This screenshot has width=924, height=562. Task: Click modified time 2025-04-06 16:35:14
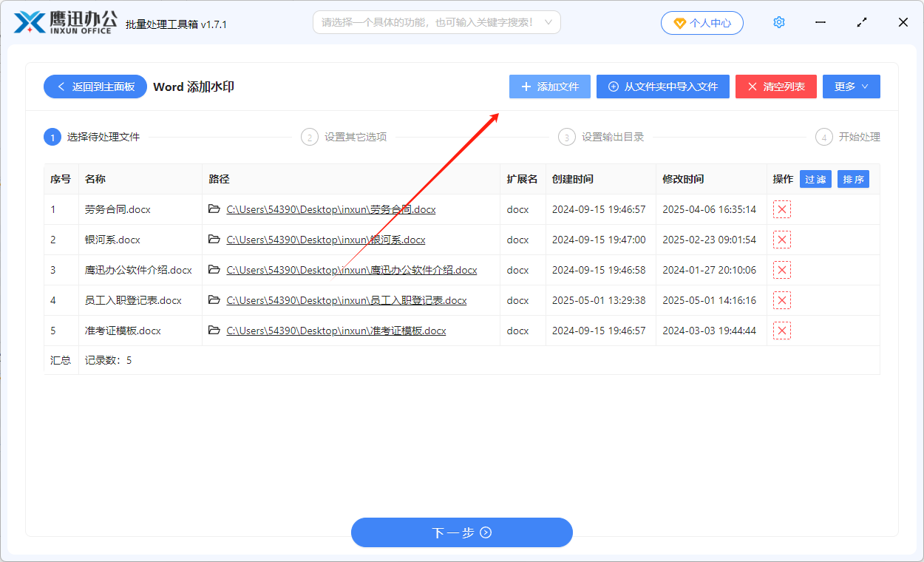[709, 209]
